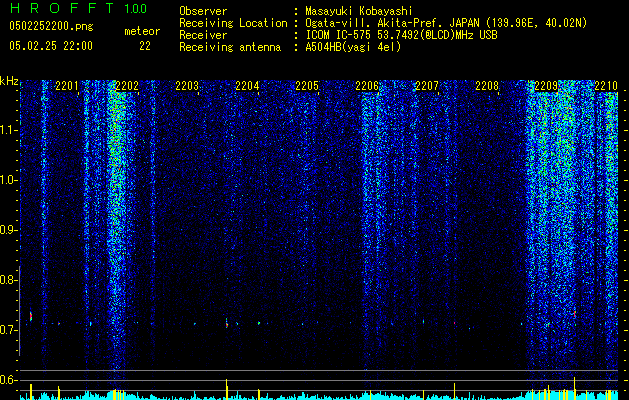Click the receiving location Ogata-vill. text
The width and height of the screenshot is (629, 400).
pos(446,23)
